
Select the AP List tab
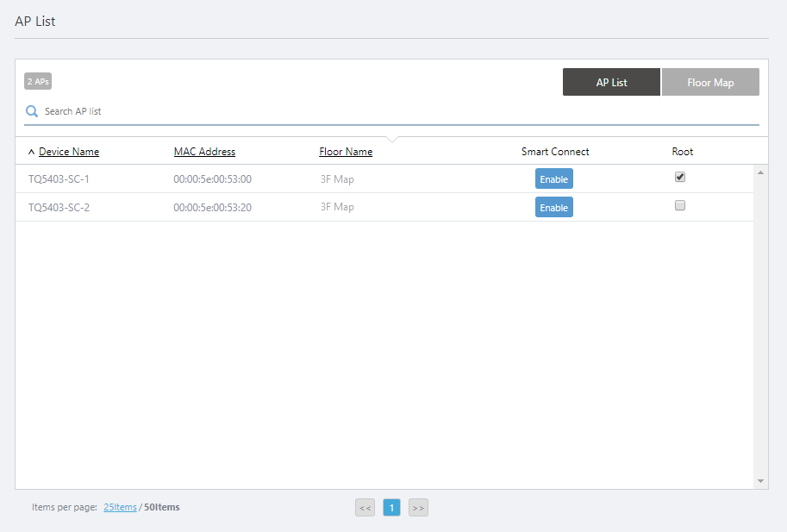[611, 83]
